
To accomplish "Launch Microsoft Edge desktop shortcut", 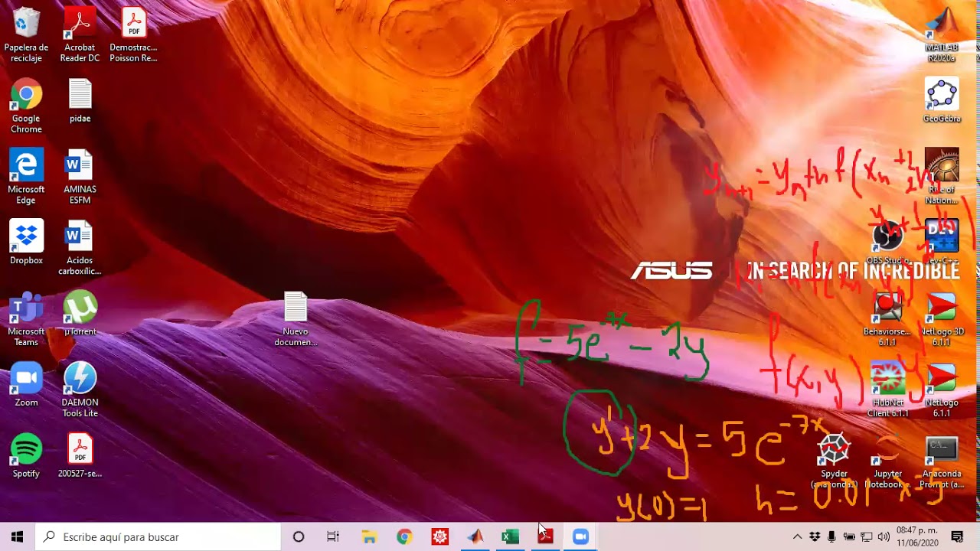I will pyautogui.click(x=26, y=177).
